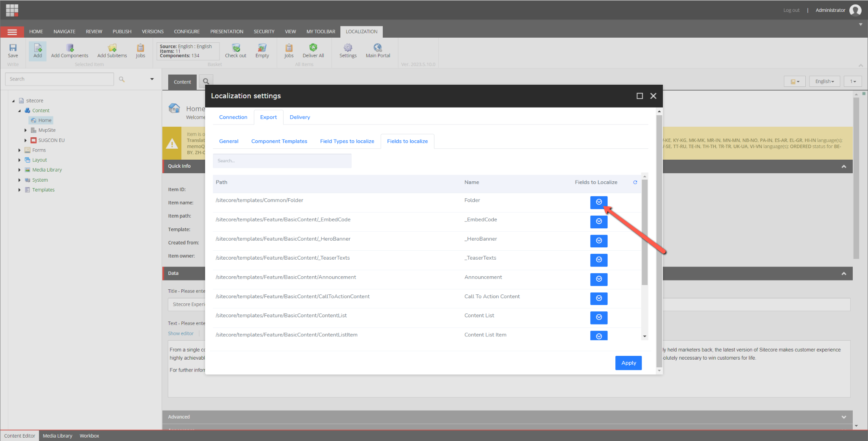
Task: Open fields to localize for Announcement row
Action: pyautogui.click(x=598, y=279)
